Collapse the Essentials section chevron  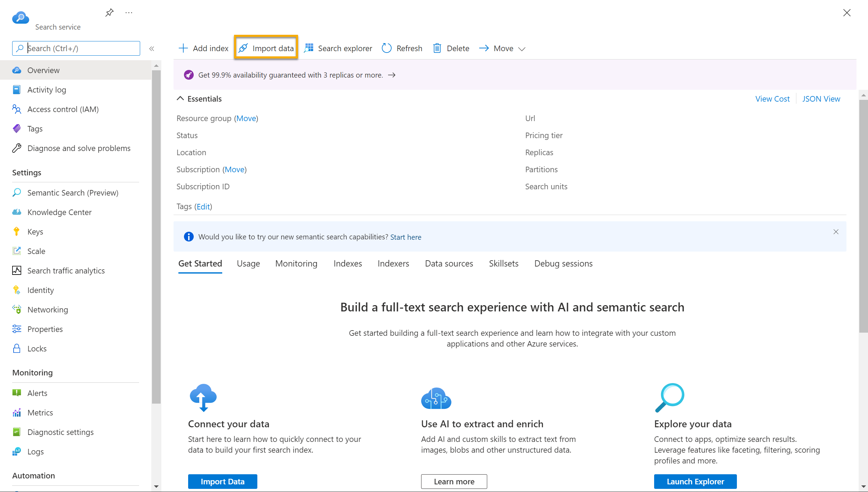pos(180,98)
